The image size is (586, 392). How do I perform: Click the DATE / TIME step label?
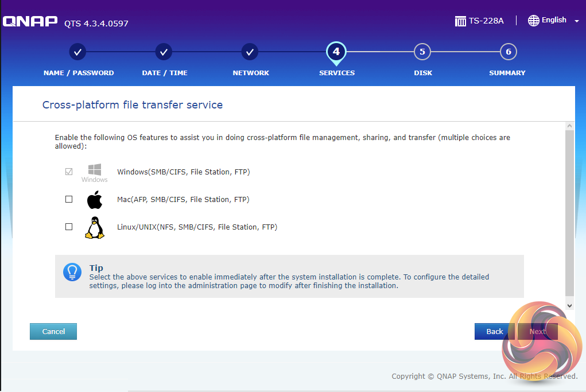165,73
